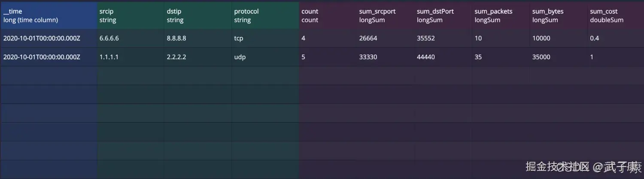Click sum_dstPort value 44440
Viewport: 644px width, 179px height.
(426, 57)
